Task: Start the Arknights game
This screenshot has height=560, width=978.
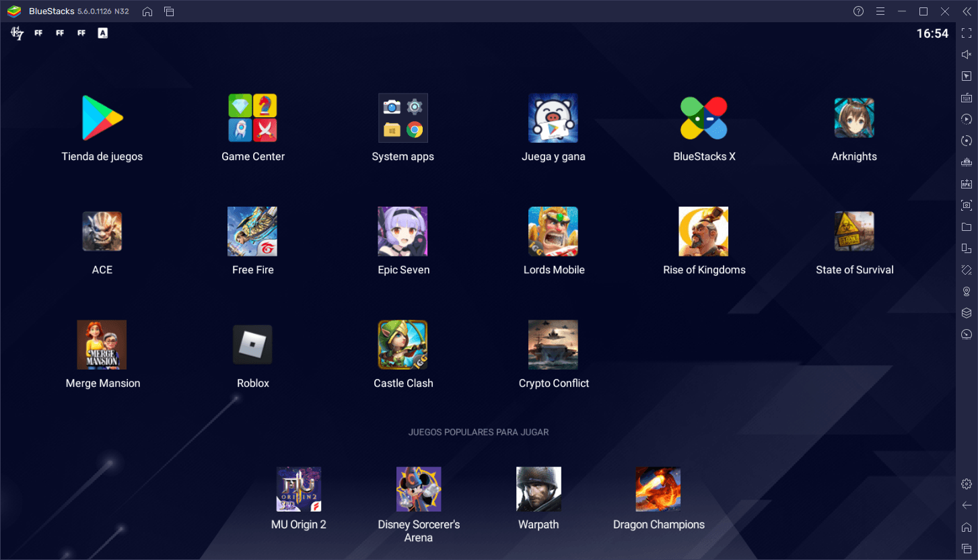Action: [x=854, y=118]
